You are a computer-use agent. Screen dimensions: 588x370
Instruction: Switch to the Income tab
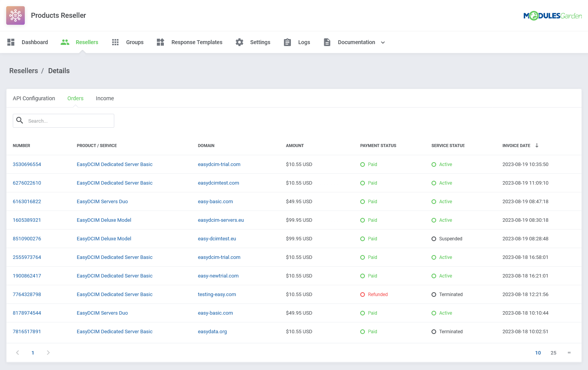tap(105, 98)
